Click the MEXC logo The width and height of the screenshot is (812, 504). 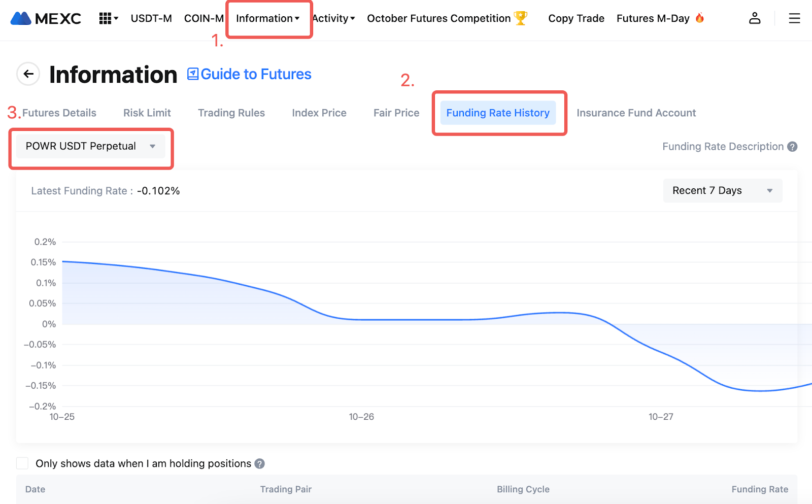(x=46, y=19)
